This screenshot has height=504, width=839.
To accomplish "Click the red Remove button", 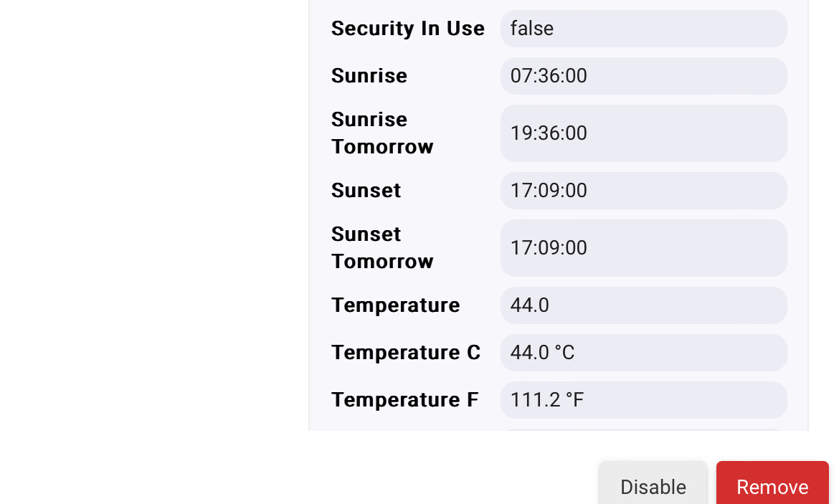I will pos(772,483).
